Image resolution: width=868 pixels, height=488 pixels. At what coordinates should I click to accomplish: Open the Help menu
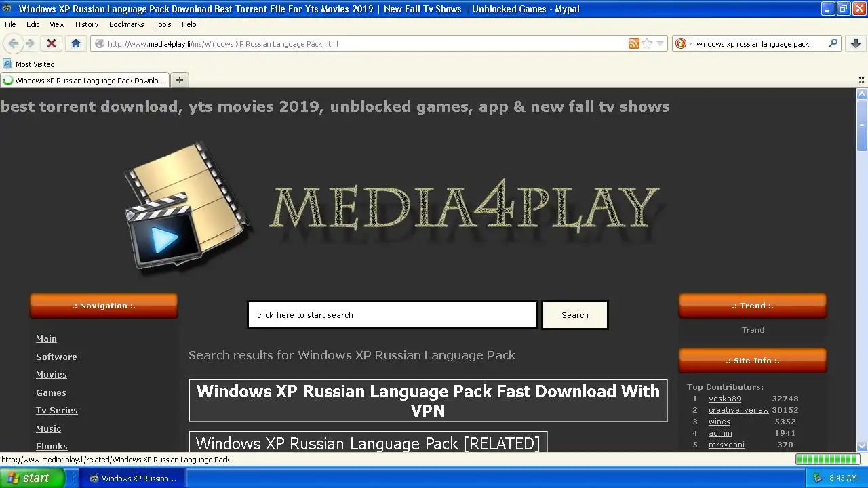pos(189,24)
